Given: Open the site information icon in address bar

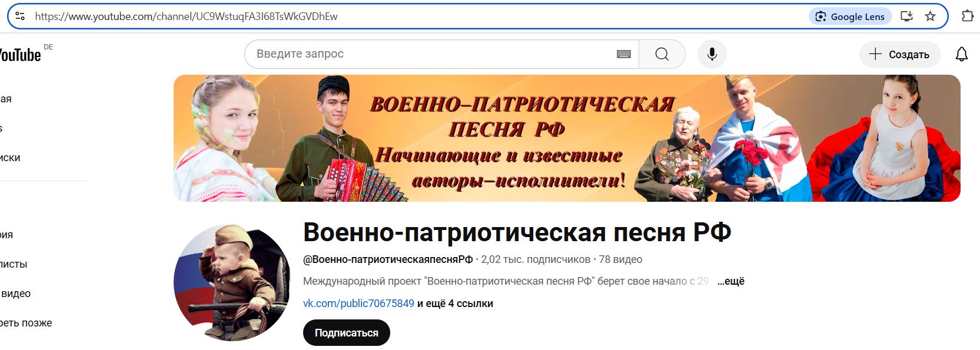Looking at the screenshot, I should click(20, 16).
